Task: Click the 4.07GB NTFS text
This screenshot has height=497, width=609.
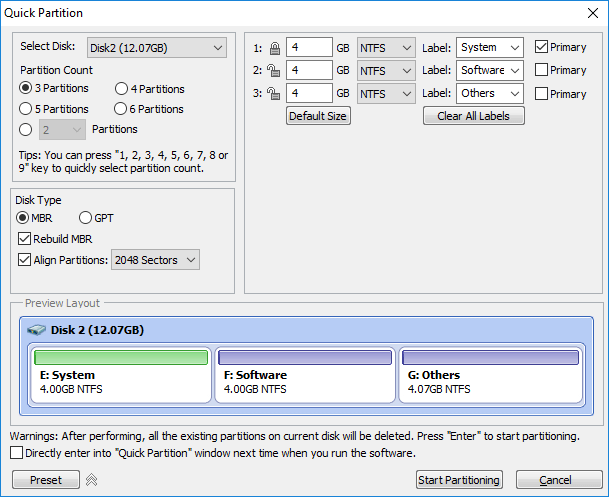Action: click(x=439, y=389)
